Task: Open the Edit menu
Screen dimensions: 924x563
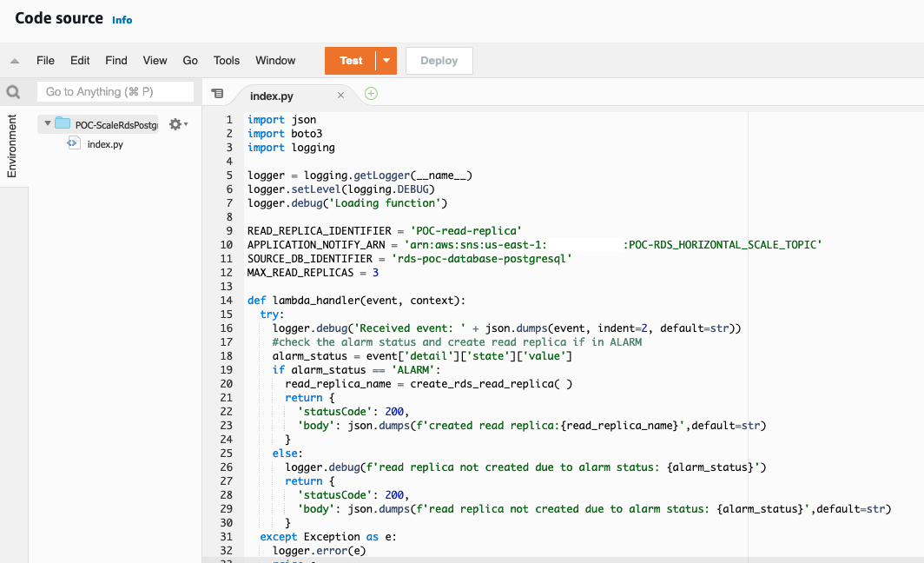Action: (x=80, y=61)
